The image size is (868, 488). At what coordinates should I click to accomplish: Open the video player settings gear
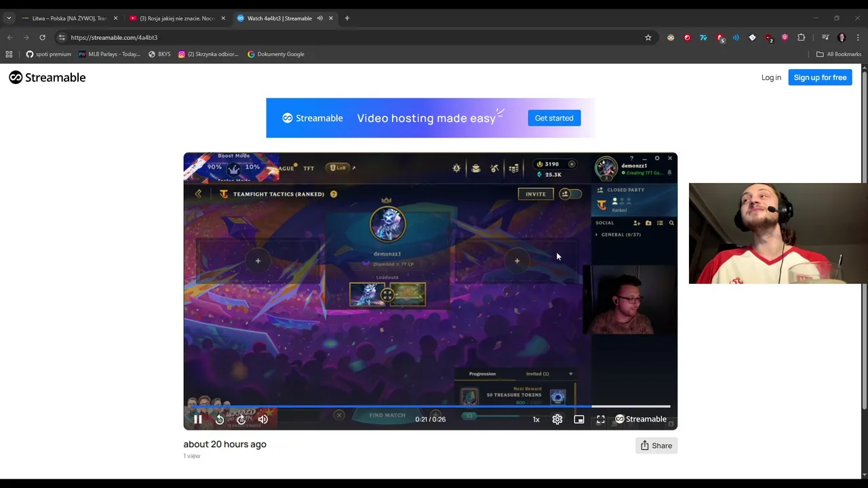[x=557, y=420]
